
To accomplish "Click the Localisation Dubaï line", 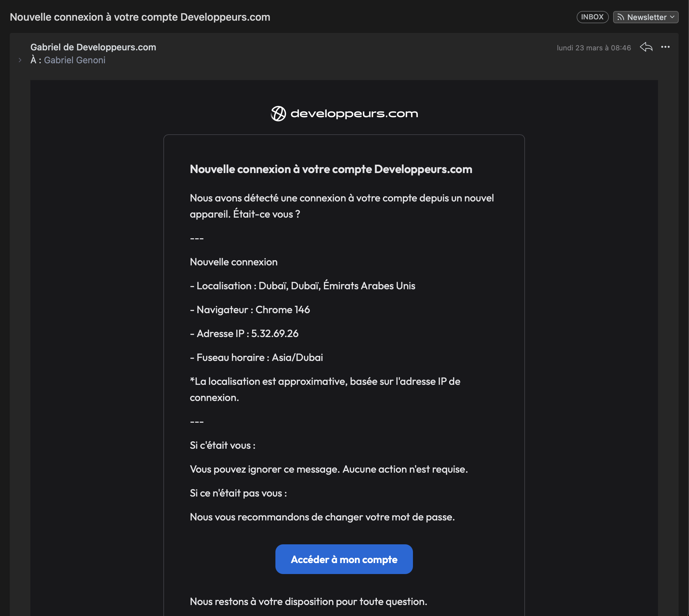I will (302, 286).
